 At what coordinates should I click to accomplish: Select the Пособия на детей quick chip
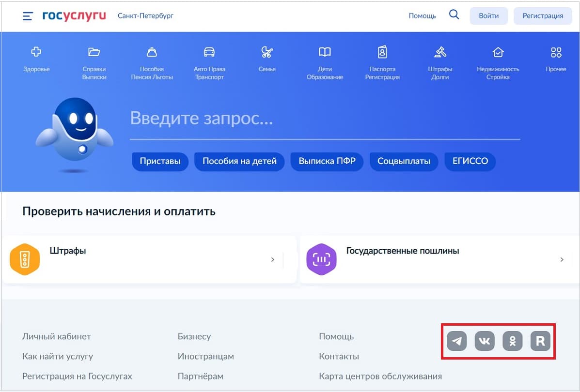point(239,161)
